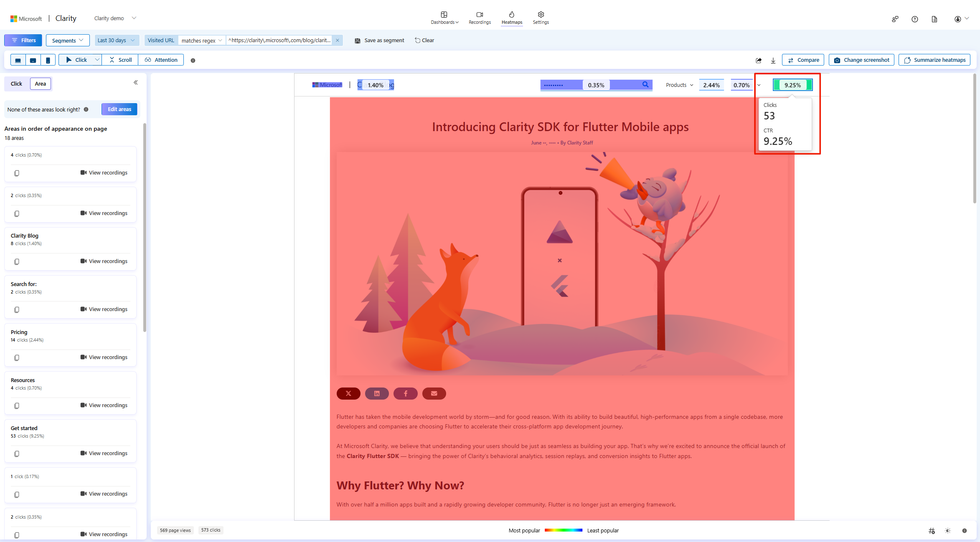
Task: Click the LinkedIn share button below the article image
Action: tap(377, 393)
